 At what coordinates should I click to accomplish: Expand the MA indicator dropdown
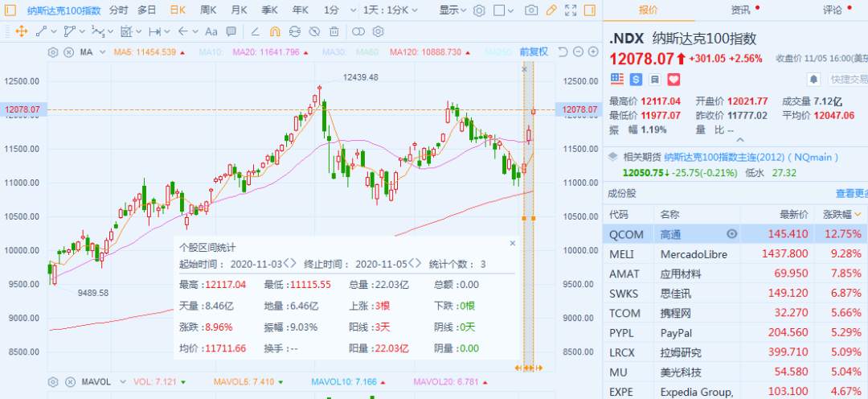(x=102, y=52)
